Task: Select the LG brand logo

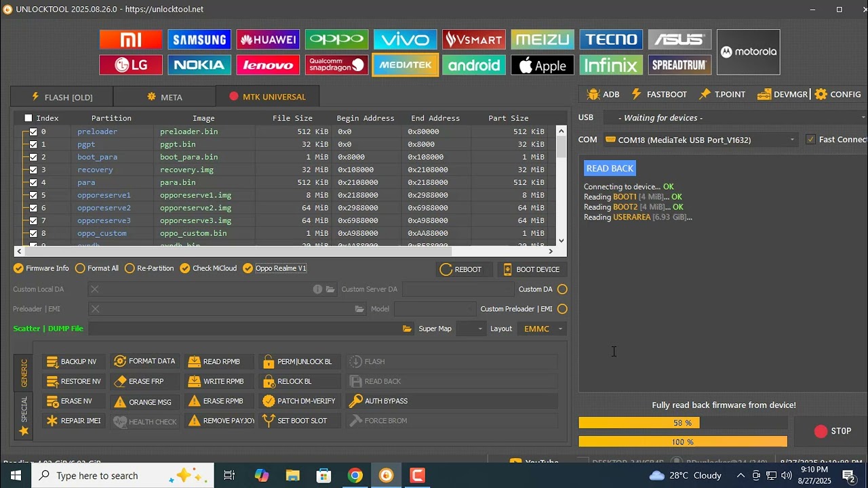Action: (131, 65)
